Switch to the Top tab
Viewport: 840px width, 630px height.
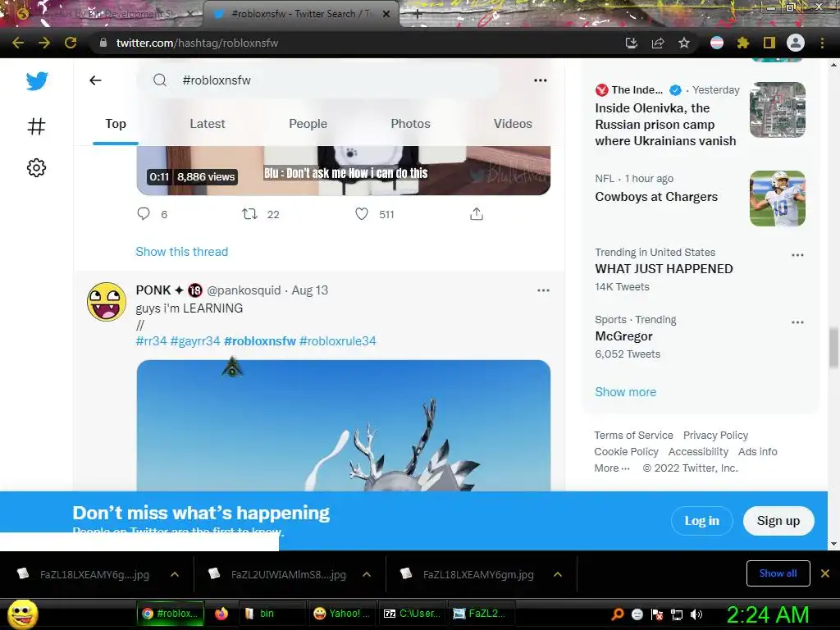[116, 124]
